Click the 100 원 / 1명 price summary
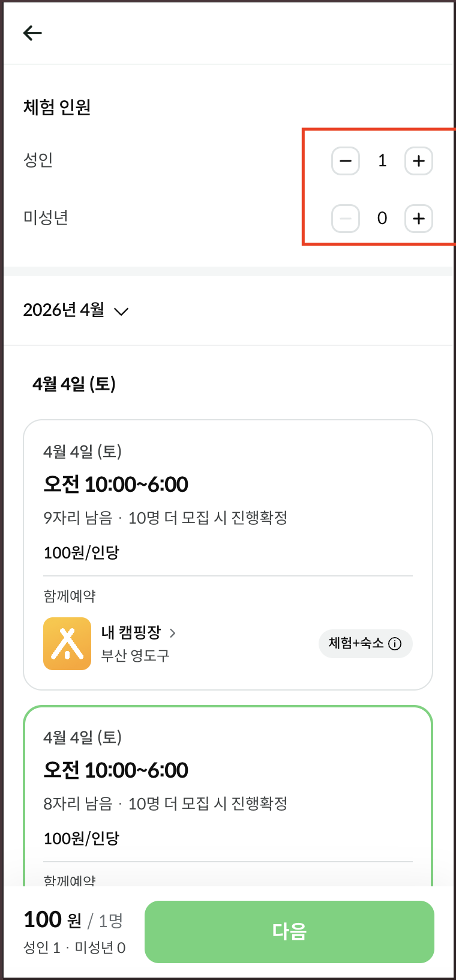The width and height of the screenshot is (456, 980). (x=73, y=920)
